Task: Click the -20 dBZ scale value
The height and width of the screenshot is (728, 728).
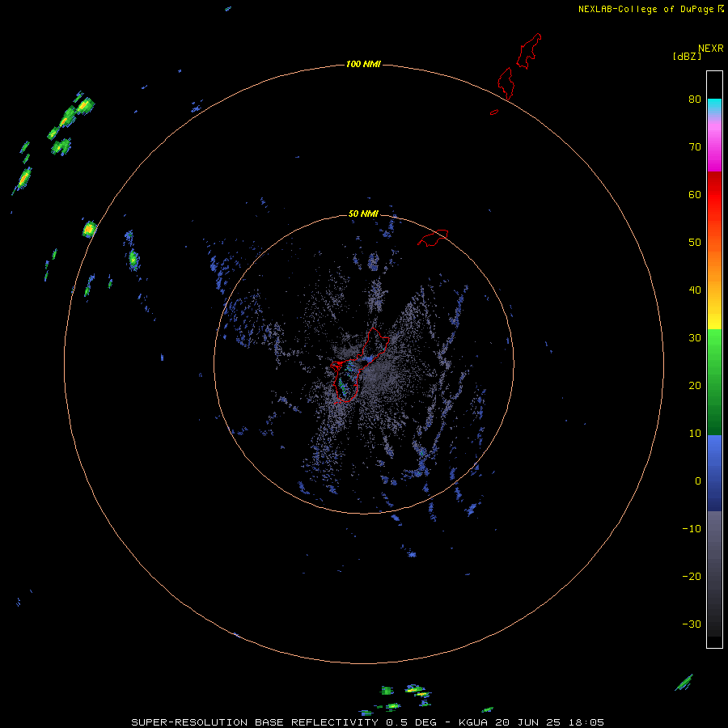Action: point(692,577)
